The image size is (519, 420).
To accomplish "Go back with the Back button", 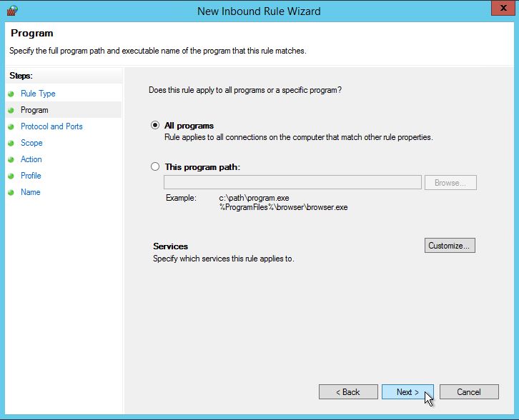I will coord(348,392).
